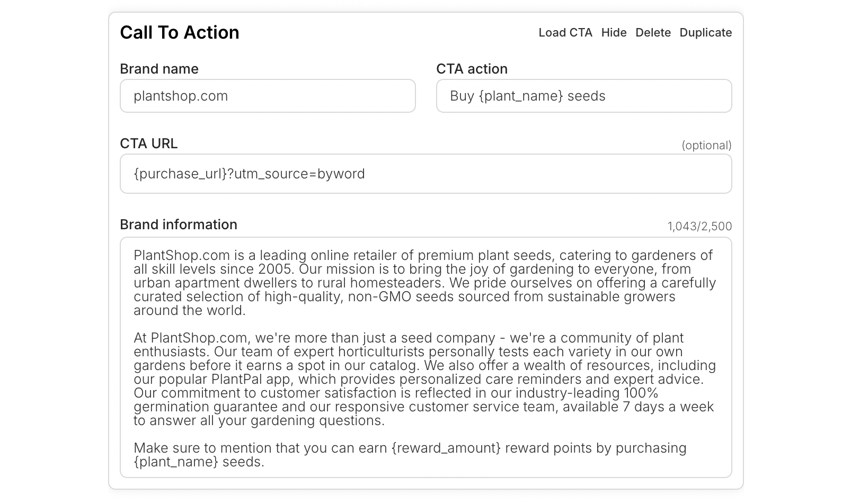Delete the Call To Action block
This screenshot has height=504, width=851.
(653, 32)
